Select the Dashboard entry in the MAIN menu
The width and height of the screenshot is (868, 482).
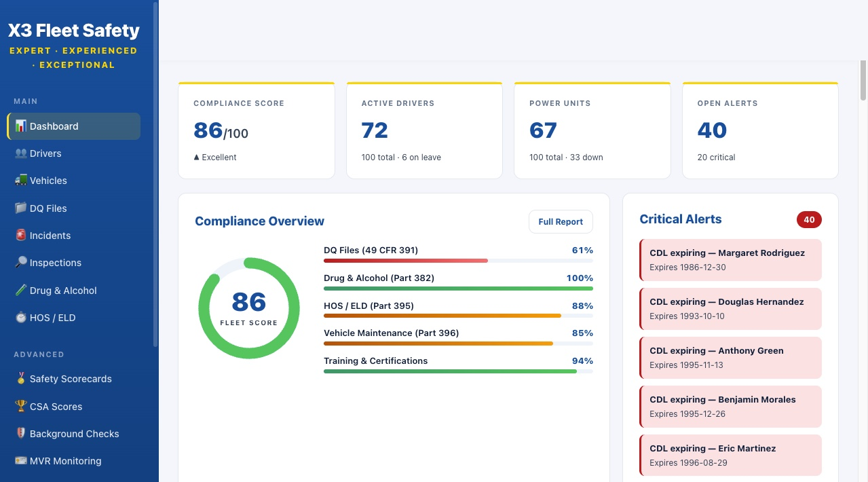point(54,126)
